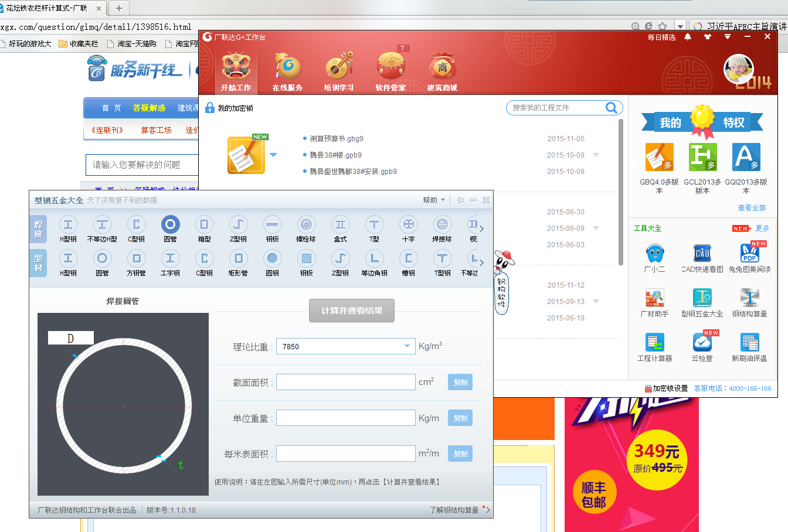
Task: Select the highlighted welded 圆管 icon
Action: click(170, 224)
